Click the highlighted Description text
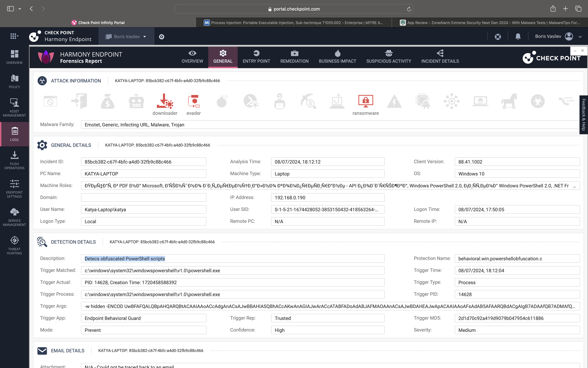This screenshot has height=368, width=588. pyautogui.click(x=125, y=258)
